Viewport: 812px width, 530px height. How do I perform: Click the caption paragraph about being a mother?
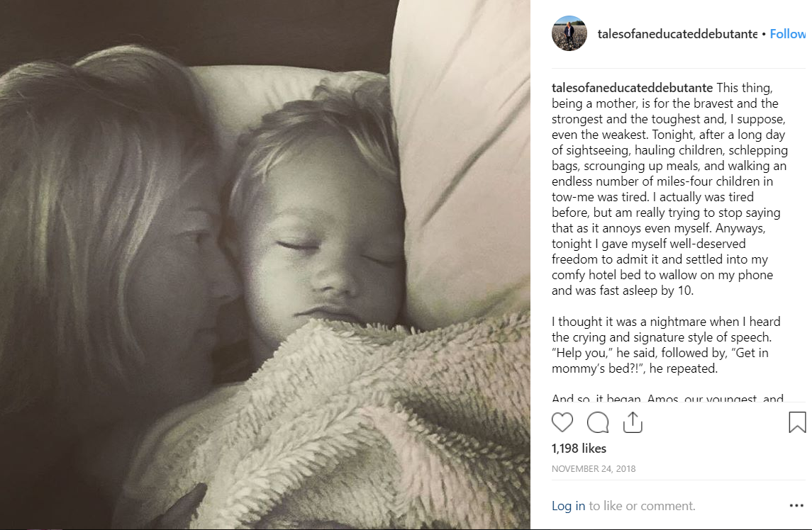[x=669, y=189]
